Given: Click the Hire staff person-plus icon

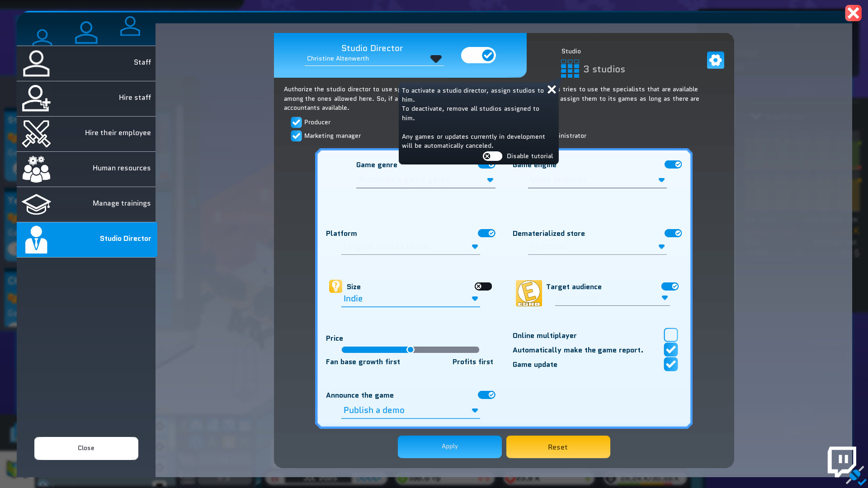Looking at the screenshot, I should 36,98.
